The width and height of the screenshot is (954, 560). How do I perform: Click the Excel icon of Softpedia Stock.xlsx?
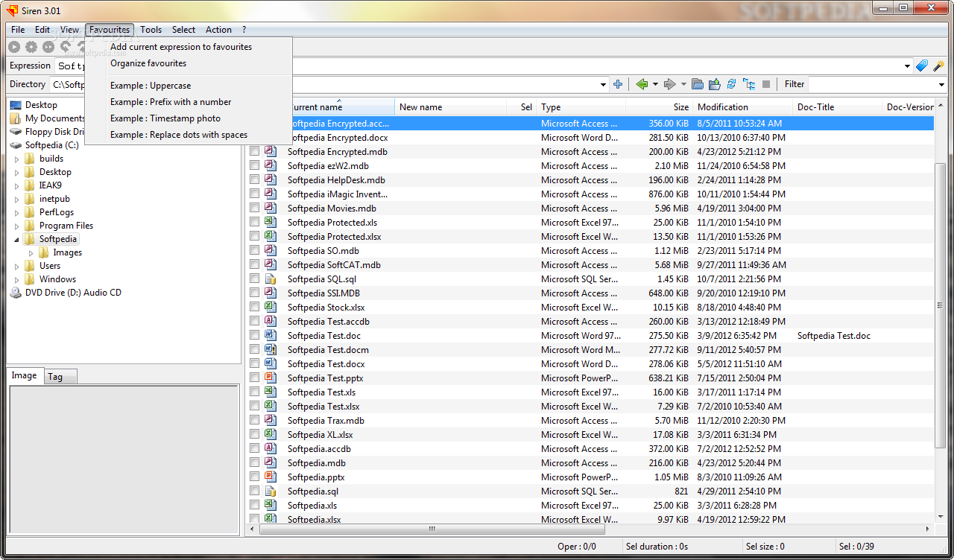[271, 307]
